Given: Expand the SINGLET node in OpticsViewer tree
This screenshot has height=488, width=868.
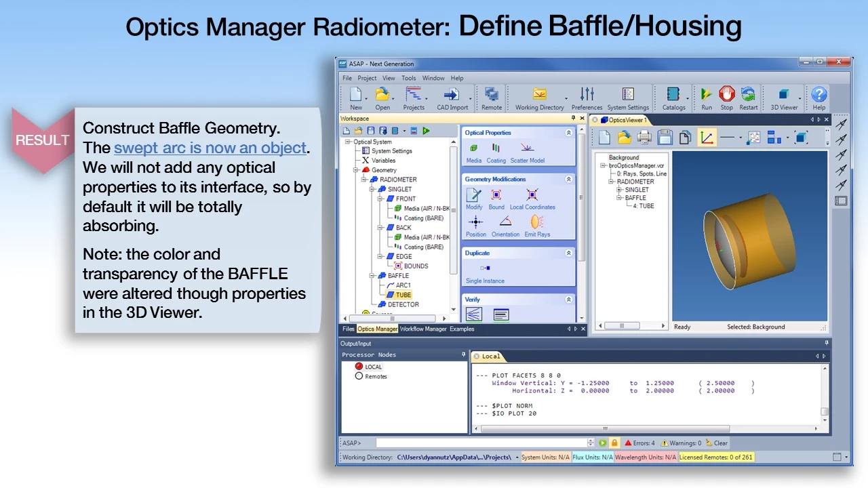Looking at the screenshot, I should point(619,190).
